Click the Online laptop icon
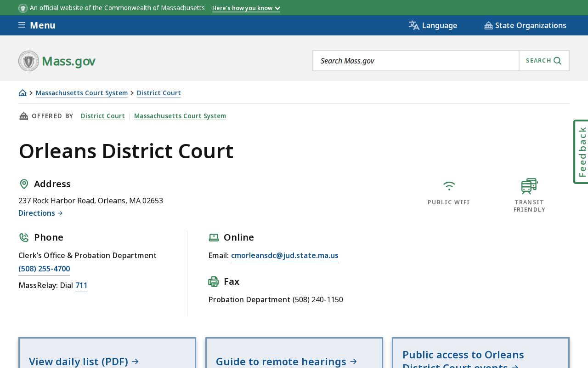This screenshot has width=588, height=368. coord(214,237)
